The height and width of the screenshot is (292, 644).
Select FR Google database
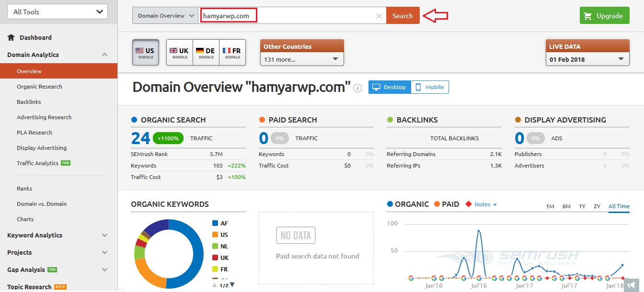tap(232, 53)
